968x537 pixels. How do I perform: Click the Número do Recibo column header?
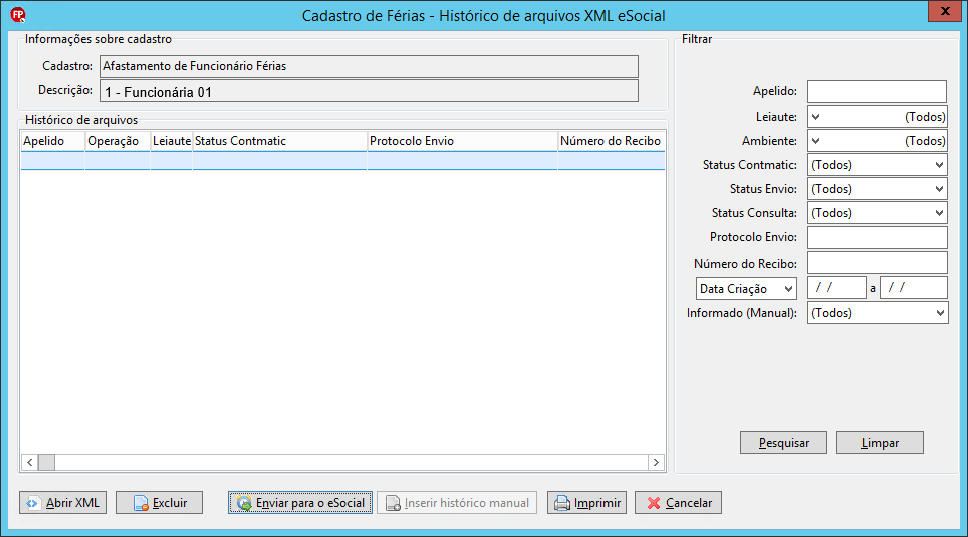tap(611, 141)
